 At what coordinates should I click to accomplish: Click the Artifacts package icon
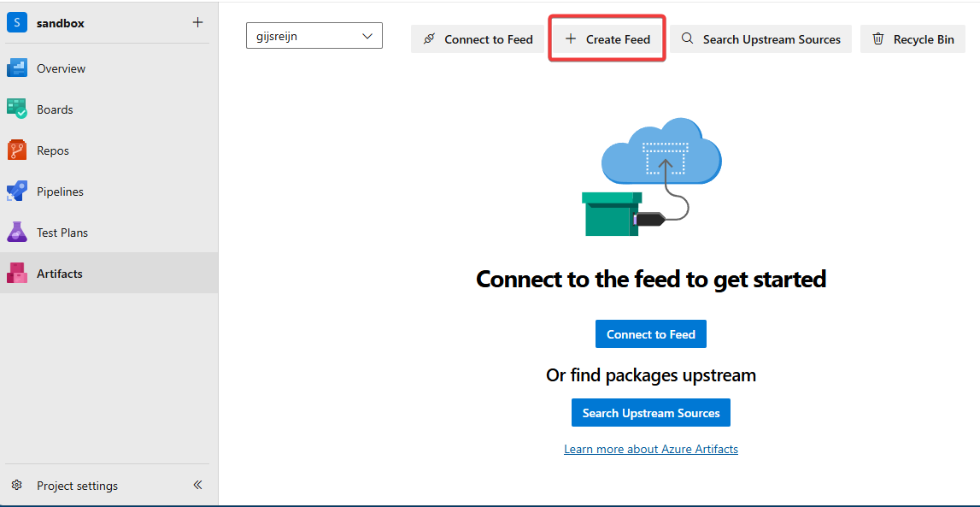point(17,274)
